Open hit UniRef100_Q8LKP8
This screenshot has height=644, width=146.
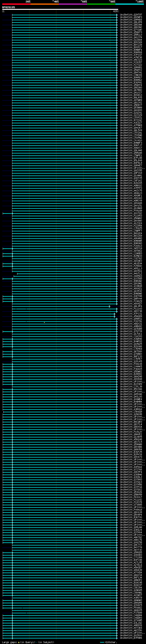pos(131,22)
